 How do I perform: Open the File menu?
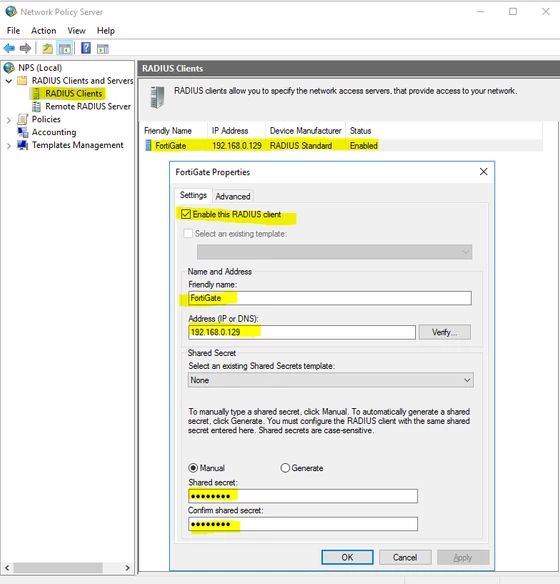click(x=13, y=31)
